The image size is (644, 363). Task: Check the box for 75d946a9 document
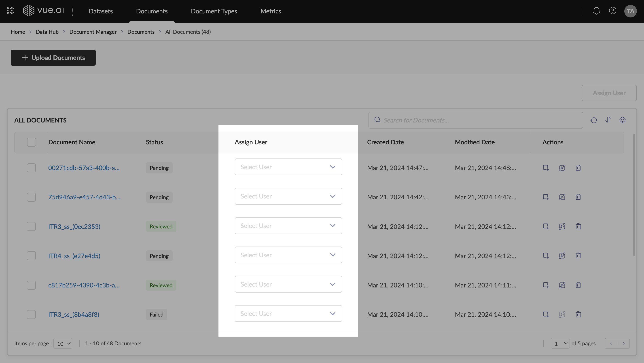point(31,197)
